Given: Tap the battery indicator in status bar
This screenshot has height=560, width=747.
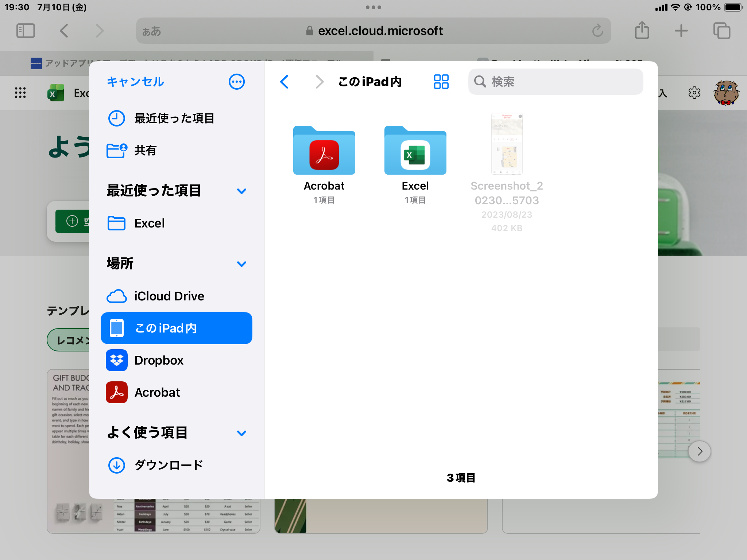Looking at the screenshot, I should (734, 7).
